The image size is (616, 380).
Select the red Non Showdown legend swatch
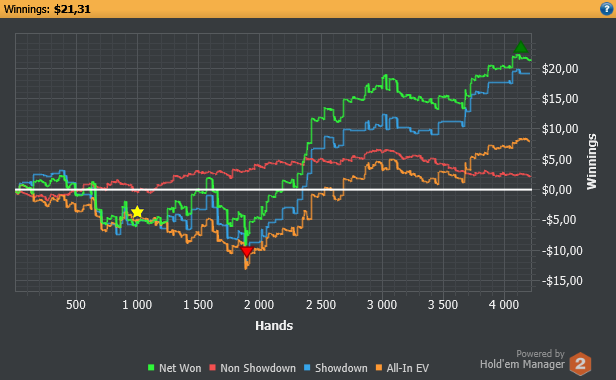213,367
